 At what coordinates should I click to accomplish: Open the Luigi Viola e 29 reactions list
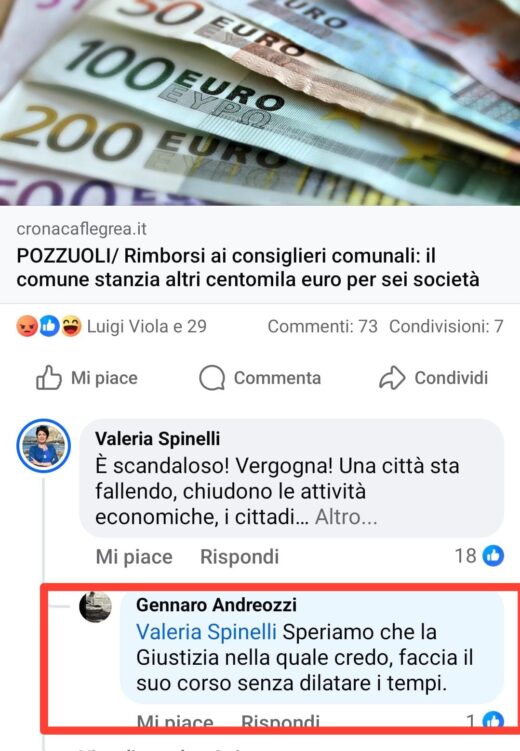[147, 327]
